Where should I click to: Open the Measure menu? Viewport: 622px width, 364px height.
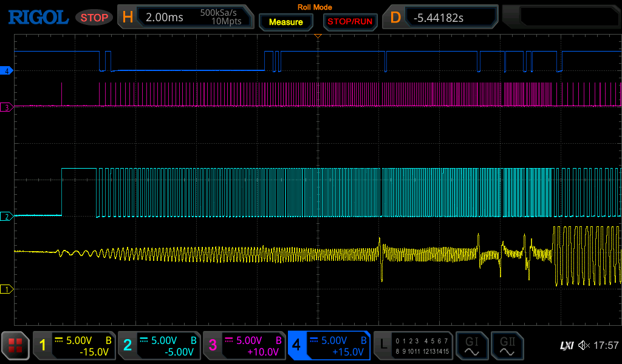286,22
